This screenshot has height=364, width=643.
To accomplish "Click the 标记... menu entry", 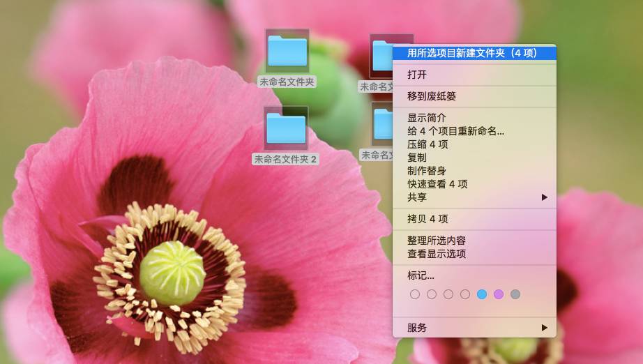I will (474, 275).
